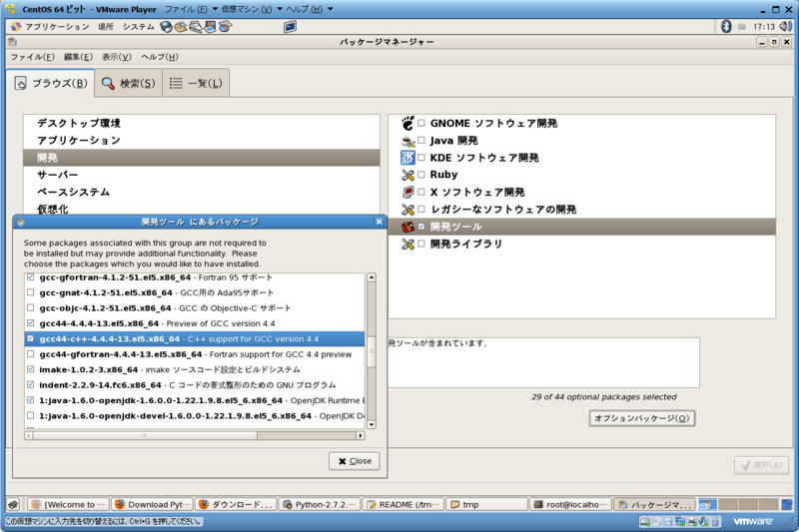The width and height of the screenshot is (799, 532).
Task: Check the Java 開発 checkbox
Action: [x=421, y=141]
